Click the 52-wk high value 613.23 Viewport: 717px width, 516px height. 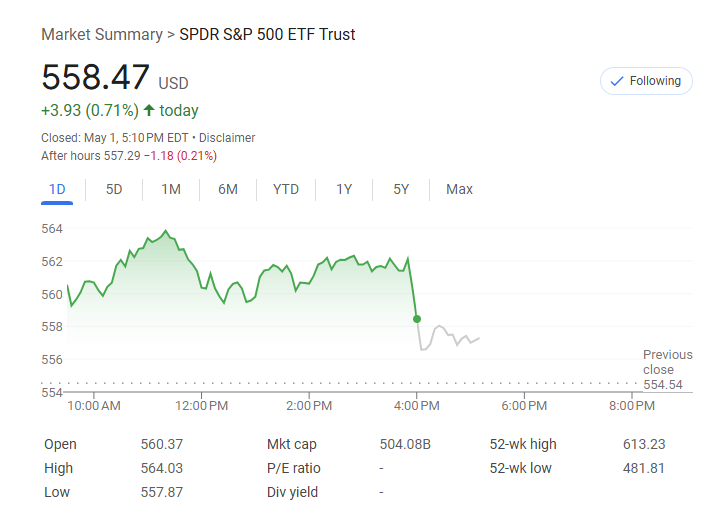[x=643, y=444]
